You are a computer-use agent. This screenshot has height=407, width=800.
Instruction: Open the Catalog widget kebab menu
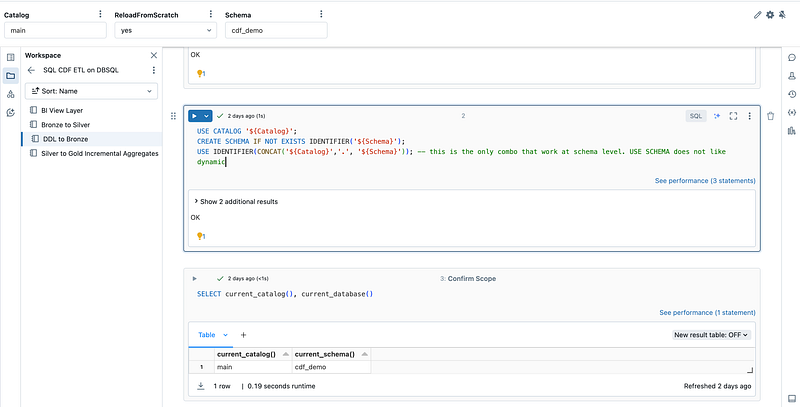(x=100, y=14)
